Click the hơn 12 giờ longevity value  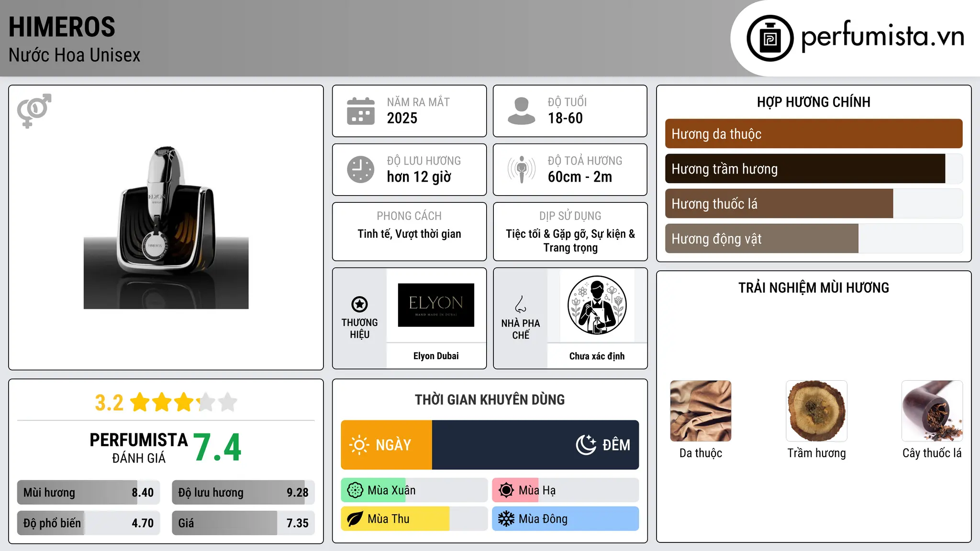click(419, 177)
